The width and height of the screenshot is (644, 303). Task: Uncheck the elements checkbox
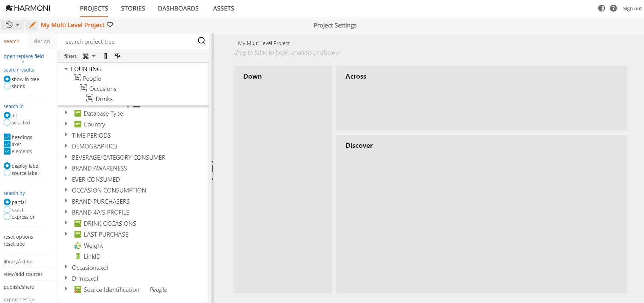point(7,151)
